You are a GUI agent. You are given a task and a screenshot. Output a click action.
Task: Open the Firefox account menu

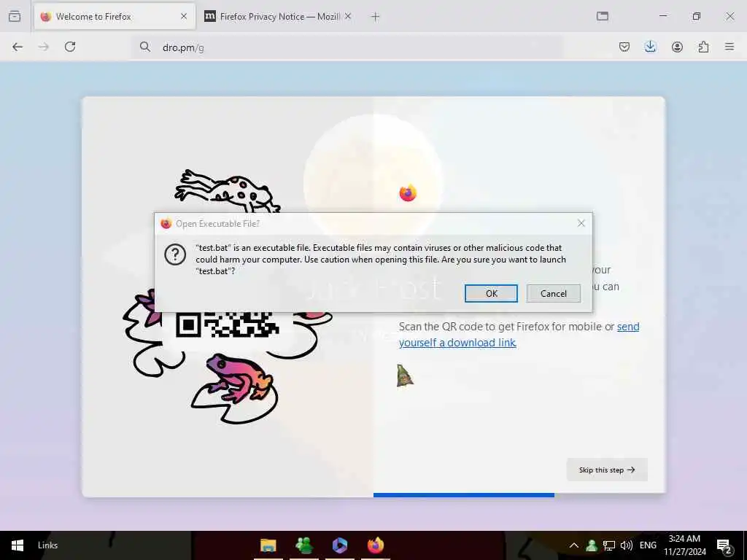[x=677, y=47]
